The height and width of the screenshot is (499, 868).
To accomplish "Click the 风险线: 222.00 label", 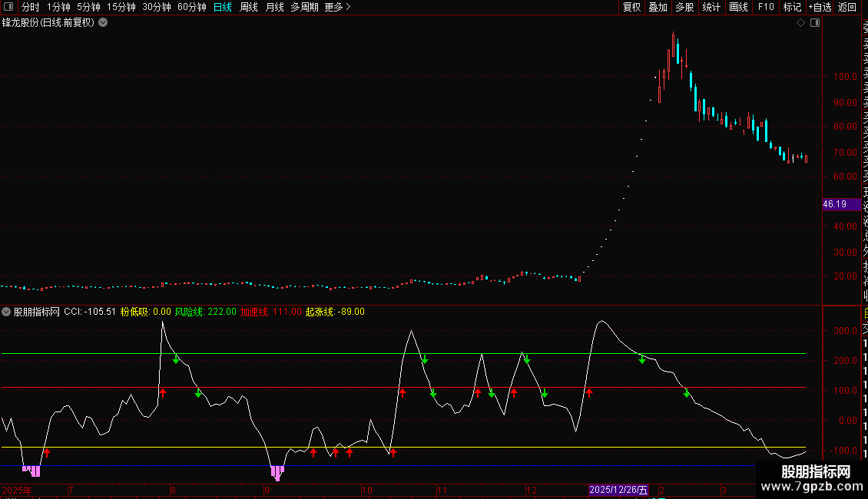I will (205, 312).
